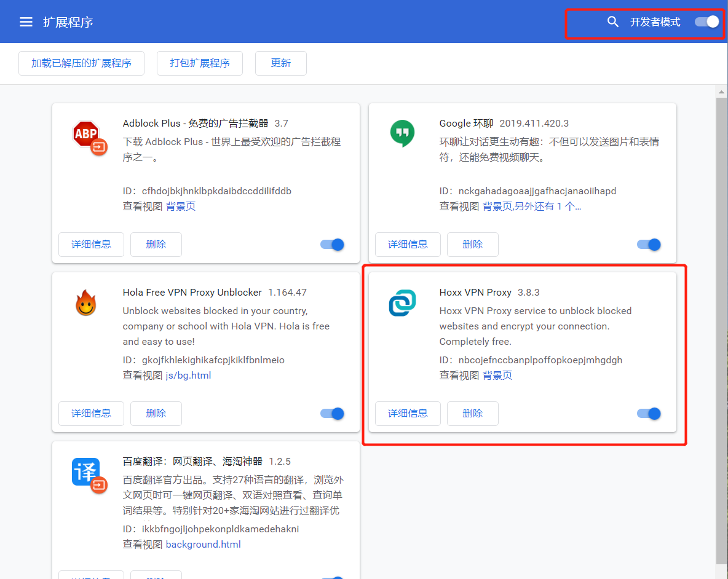Open Hola js/bg.html view link
This screenshot has width=728, height=579.
(189, 376)
